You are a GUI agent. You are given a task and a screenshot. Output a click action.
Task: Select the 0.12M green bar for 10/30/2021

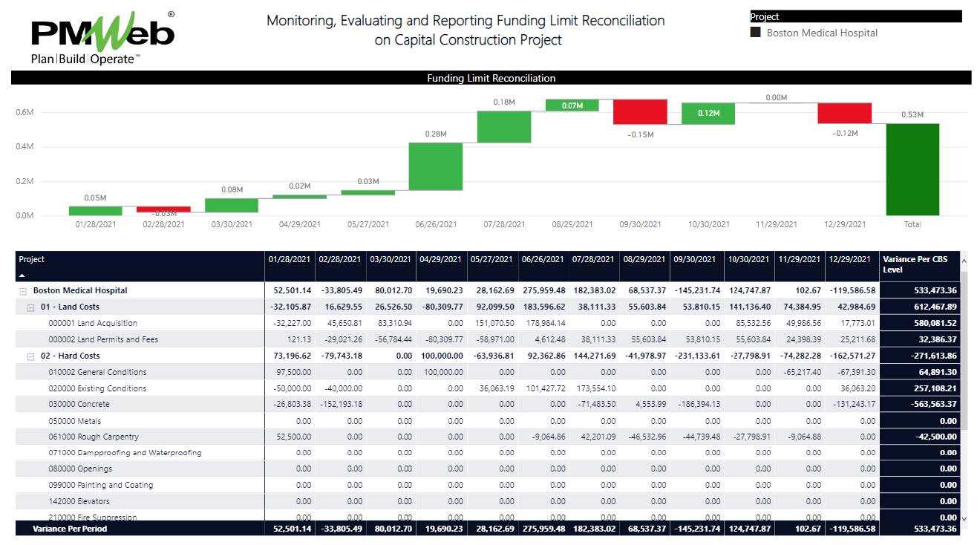(x=708, y=114)
